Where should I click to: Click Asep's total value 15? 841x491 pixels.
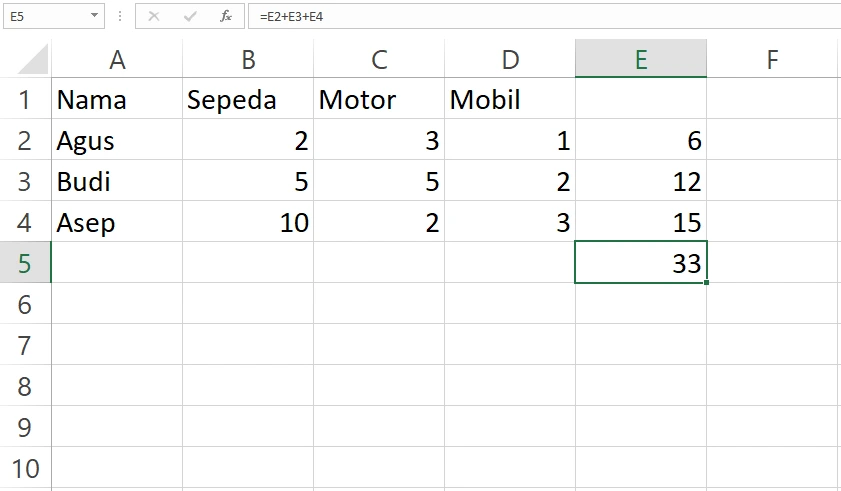(x=641, y=222)
